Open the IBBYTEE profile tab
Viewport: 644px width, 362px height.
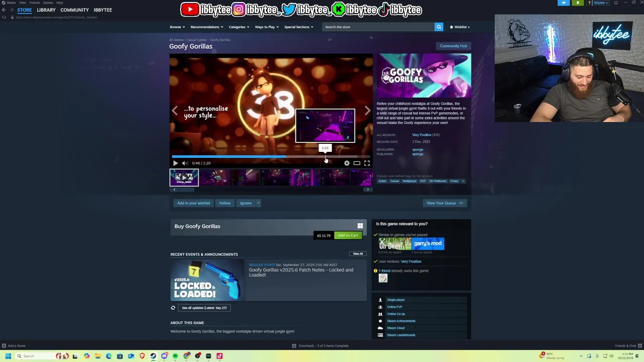[103, 10]
